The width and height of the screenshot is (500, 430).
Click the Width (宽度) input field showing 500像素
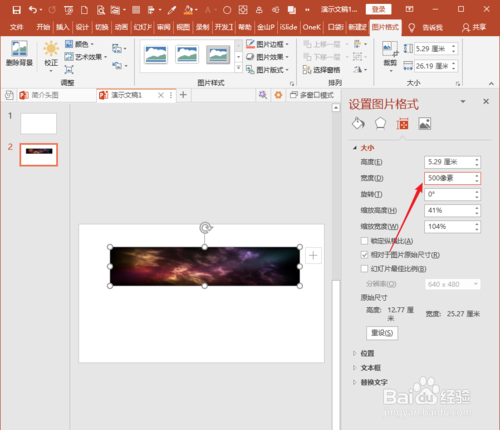[452, 178]
